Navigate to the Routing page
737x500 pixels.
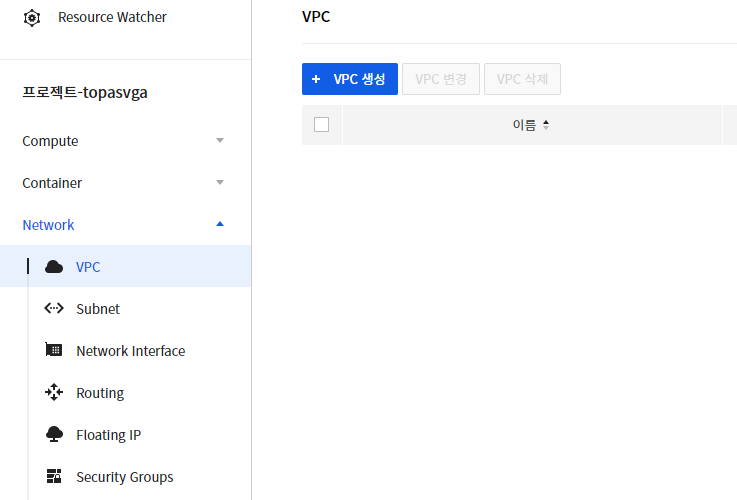click(x=100, y=393)
